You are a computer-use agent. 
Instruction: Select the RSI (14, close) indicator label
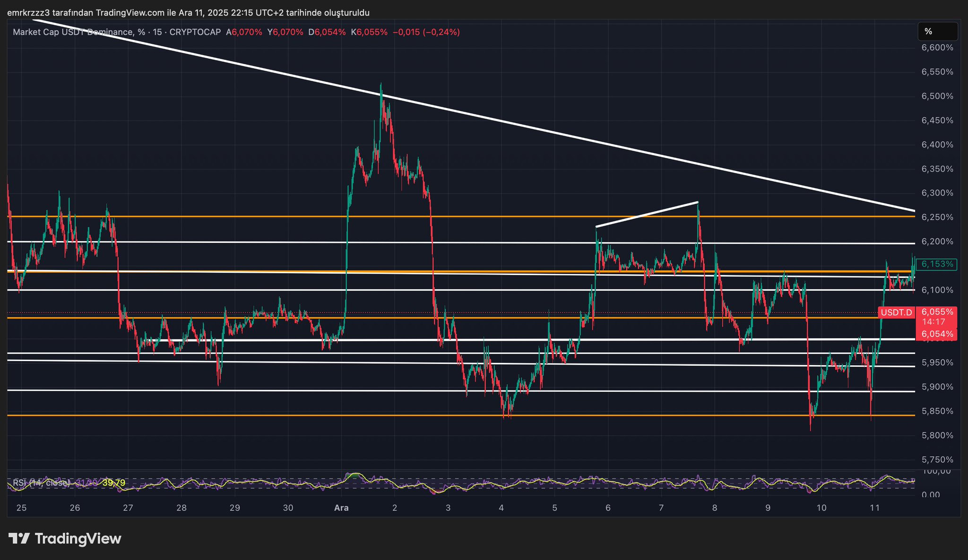(x=42, y=483)
